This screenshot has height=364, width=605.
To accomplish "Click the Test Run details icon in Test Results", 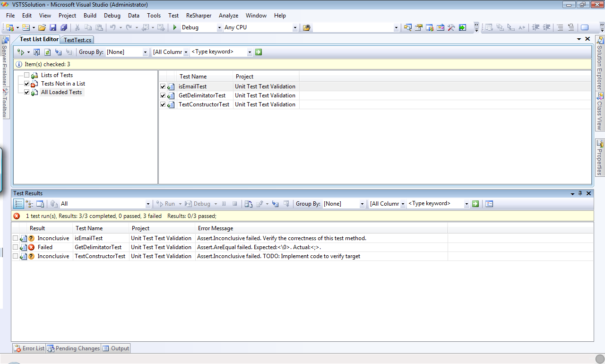I will pos(40,204).
